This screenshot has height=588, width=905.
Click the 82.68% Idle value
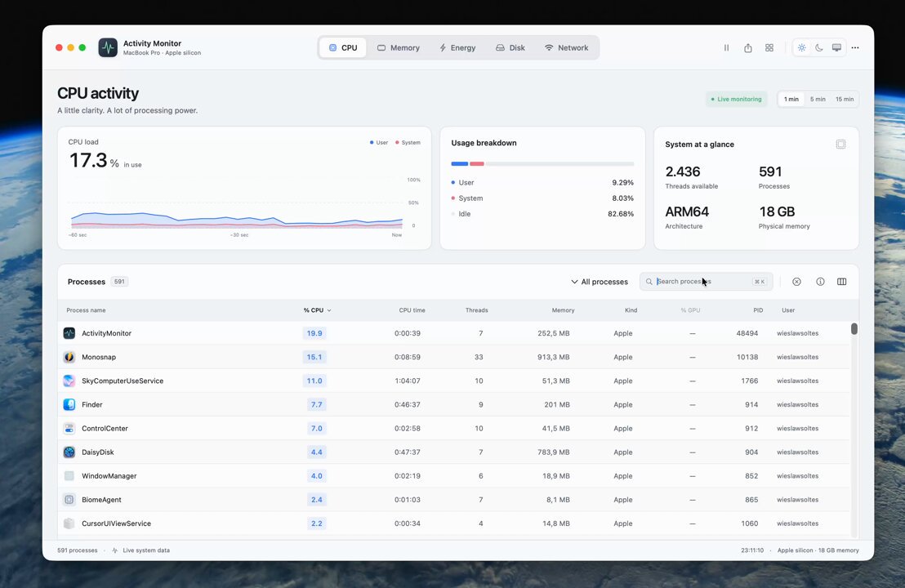click(x=621, y=213)
